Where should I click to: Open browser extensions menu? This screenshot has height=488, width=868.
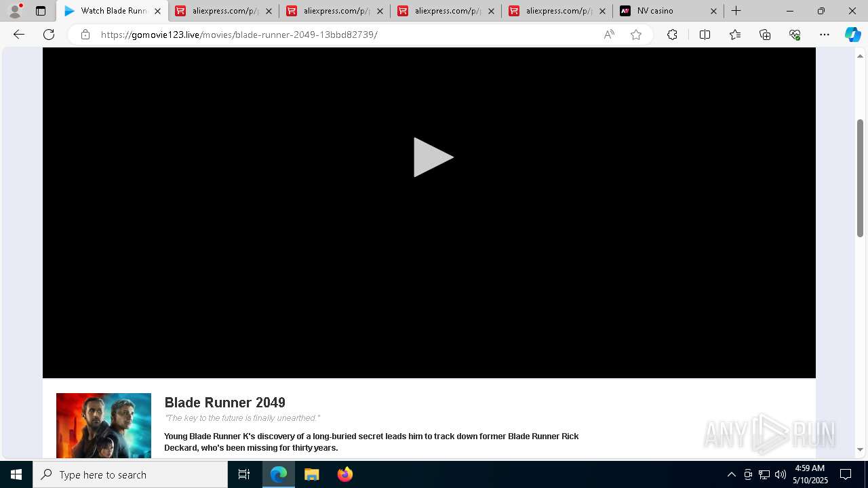pos(672,35)
